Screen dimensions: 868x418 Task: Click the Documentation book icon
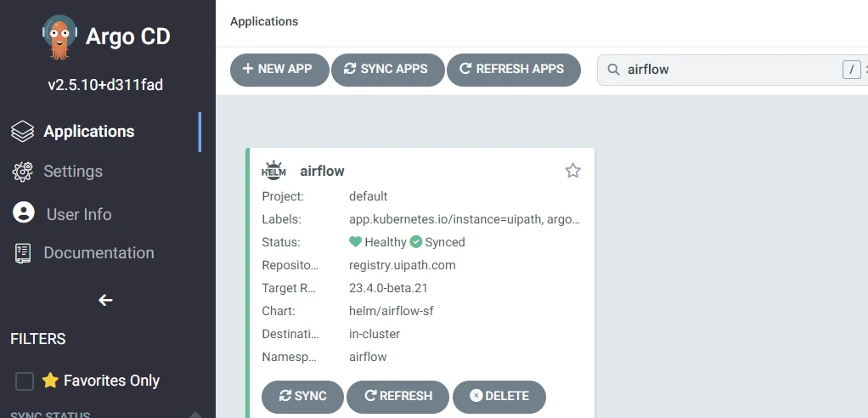click(23, 253)
